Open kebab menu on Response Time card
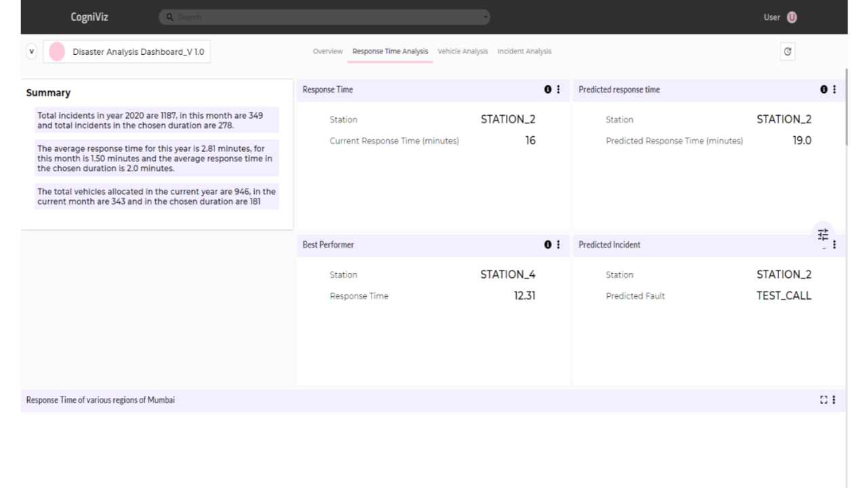868x488 pixels. [x=558, y=89]
